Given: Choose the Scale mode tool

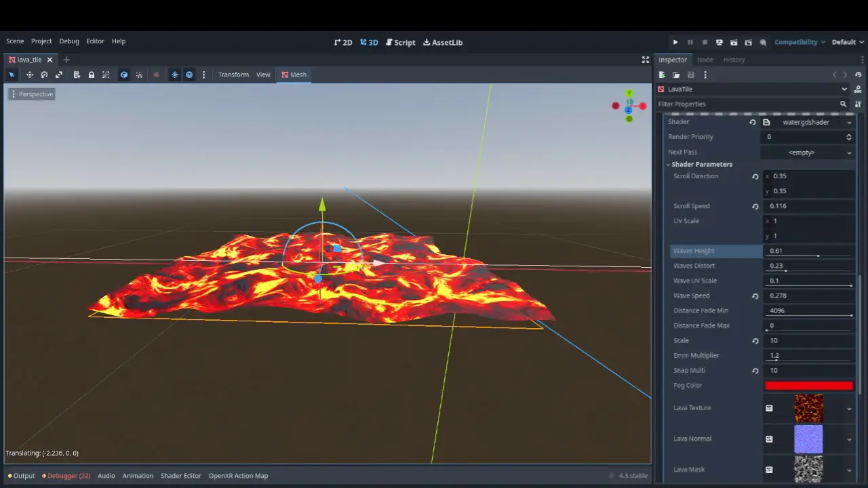Looking at the screenshot, I should tap(59, 75).
